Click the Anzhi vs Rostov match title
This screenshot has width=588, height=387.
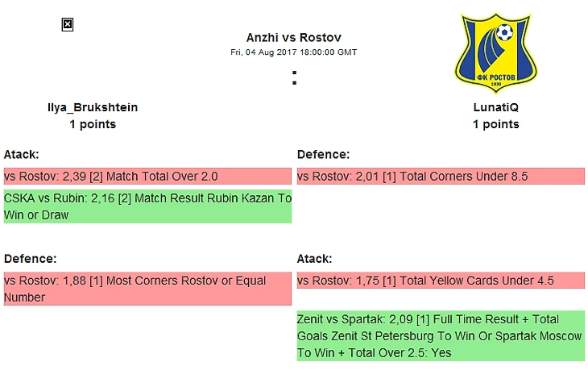pos(294,38)
